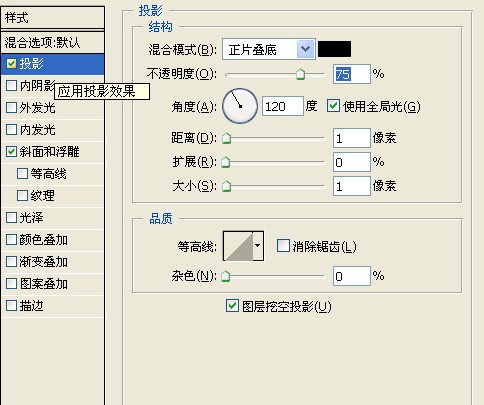The width and height of the screenshot is (484, 405).
Task: Select the 颜色叠加 row label
Action: (43, 240)
